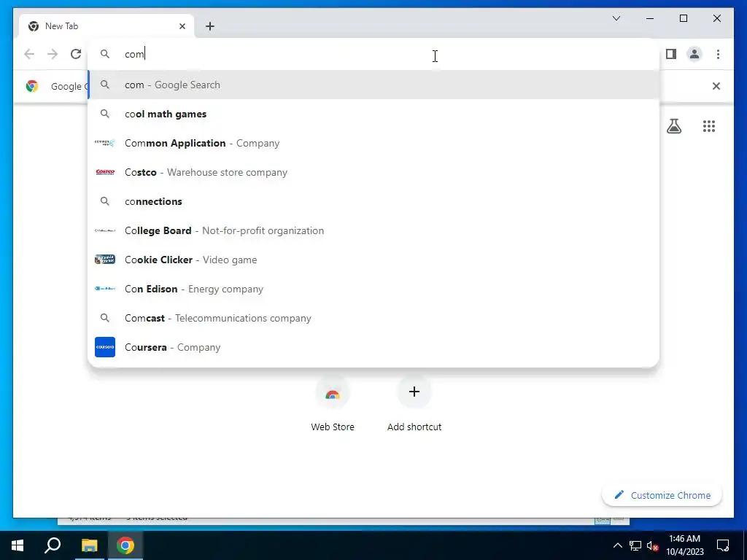Open the clock showing 1:46 AM
The width and height of the screenshot is (747, 560).
click(684, 545)
